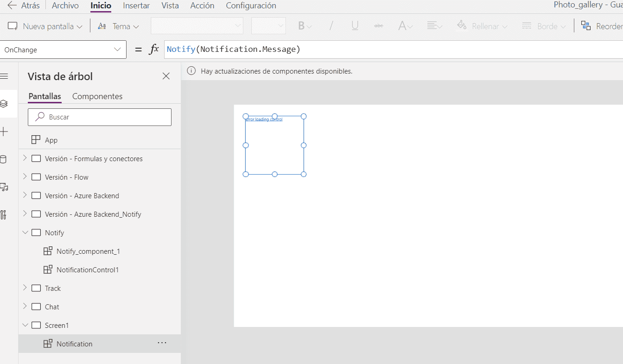Open the font size dropdown
Viewport: 623px width, 364px height.
[268, 26]
